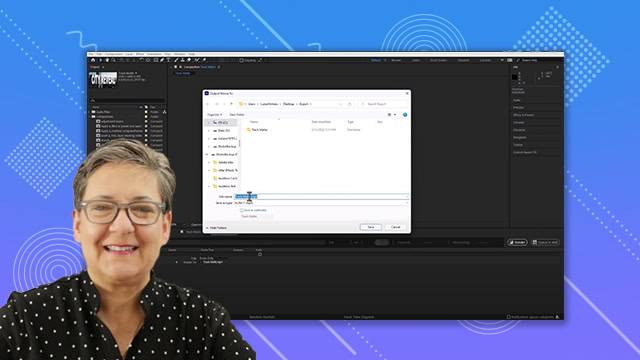The image size is (640, 360).
Task: Open the Character panel on right
Action: click(519, 130)
